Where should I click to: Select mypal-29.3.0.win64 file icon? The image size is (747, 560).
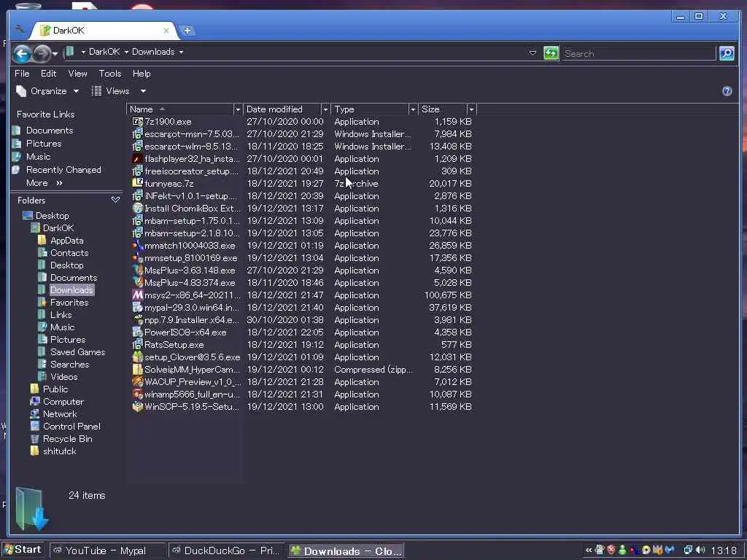[x=137, y=307]
